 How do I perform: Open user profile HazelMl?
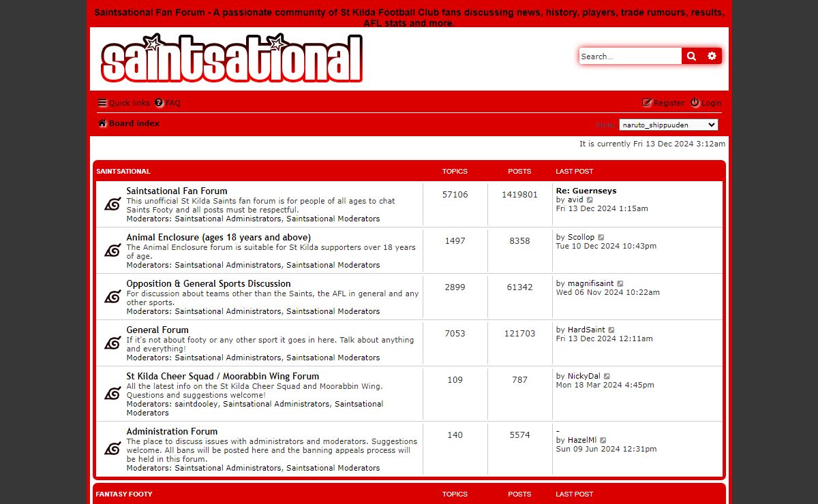click(x=582, y=440)
